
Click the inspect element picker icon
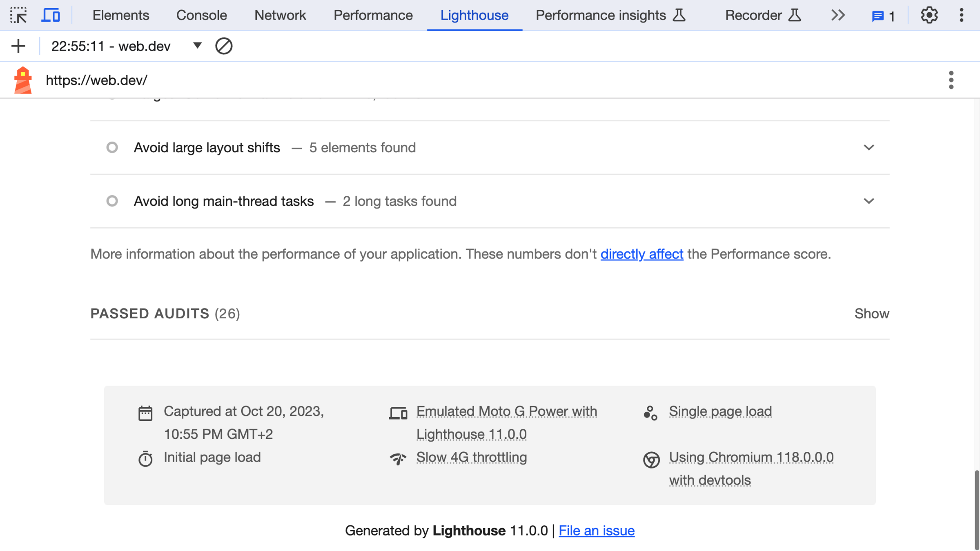(x=18, y=16)
